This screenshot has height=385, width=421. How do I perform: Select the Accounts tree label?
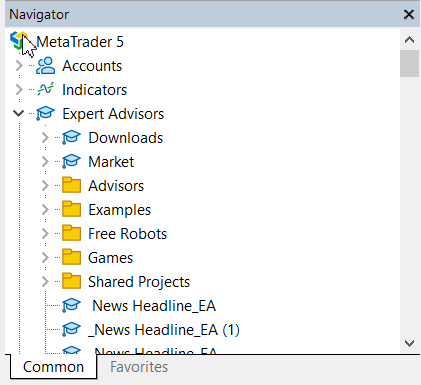pyautogui.click(x=92, y=66)
